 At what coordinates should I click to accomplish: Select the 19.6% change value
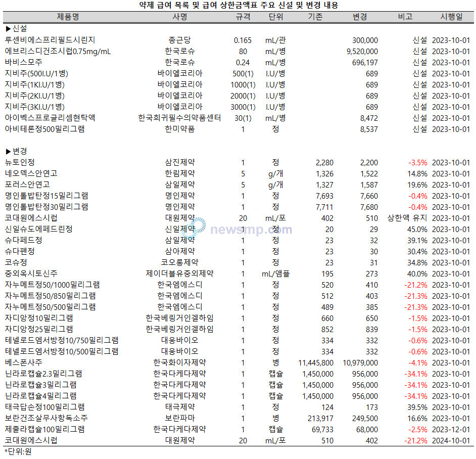pyautogui.click(x=417, y=185)
